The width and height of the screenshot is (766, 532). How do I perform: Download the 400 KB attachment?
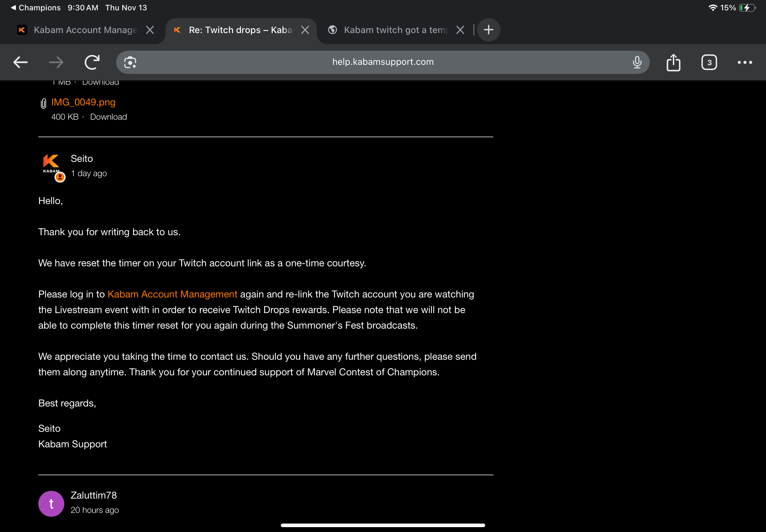(x=108, y=117)
